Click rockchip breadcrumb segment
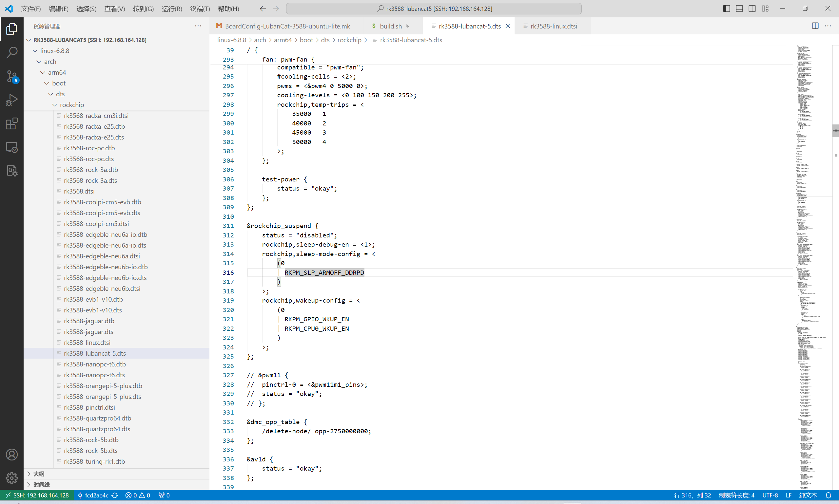 (349, 40)
